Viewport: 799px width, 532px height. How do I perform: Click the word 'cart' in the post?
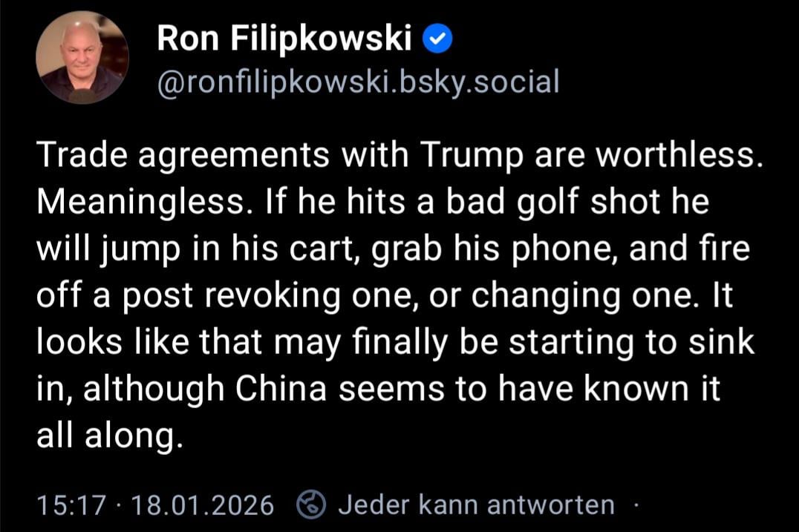[x=348, y=249]
